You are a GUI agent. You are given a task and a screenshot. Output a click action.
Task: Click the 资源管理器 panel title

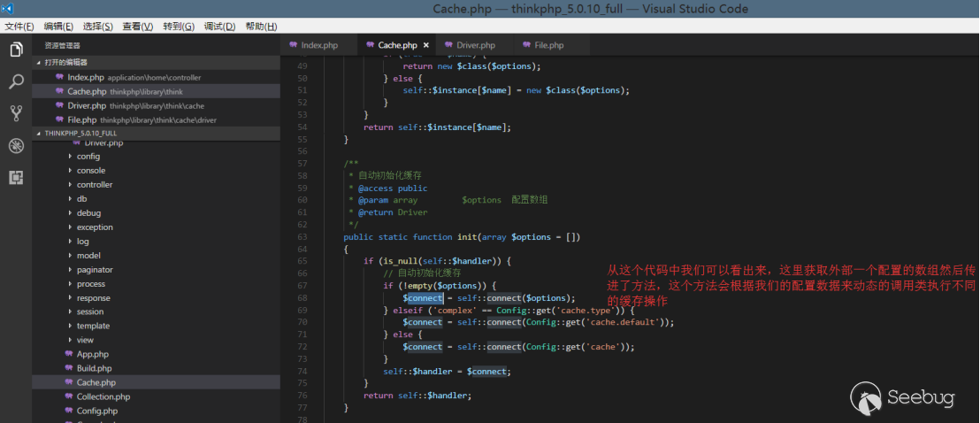click(63, 46)
